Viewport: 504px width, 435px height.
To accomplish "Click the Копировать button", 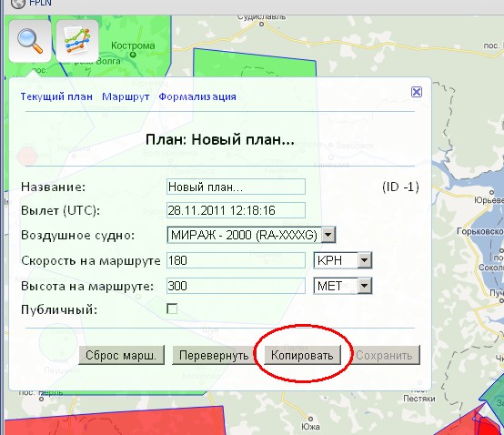I will [302, 355].
